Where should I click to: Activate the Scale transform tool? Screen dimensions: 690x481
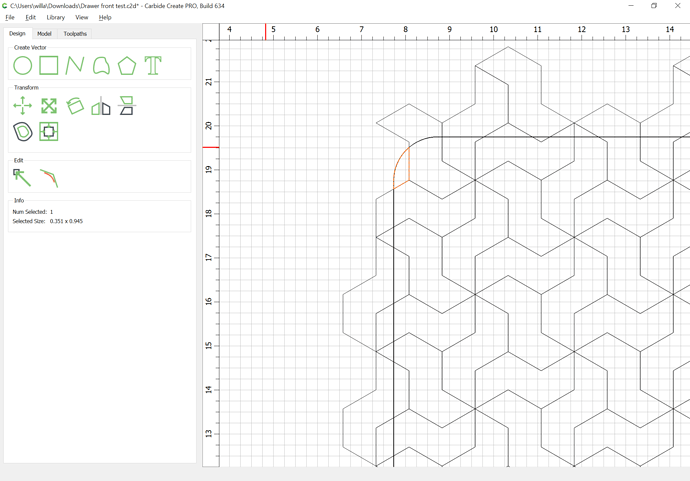(x=48, y=106)
